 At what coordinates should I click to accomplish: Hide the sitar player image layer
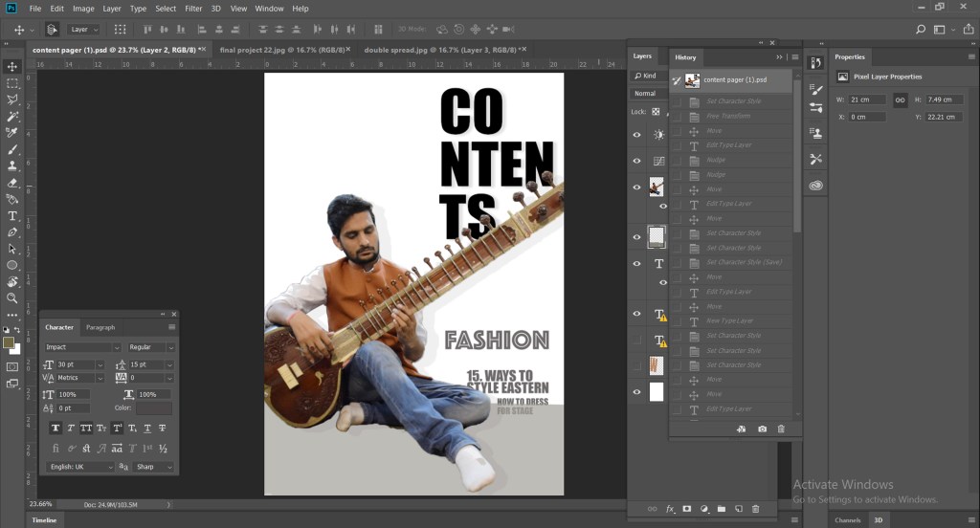(636, 187)
